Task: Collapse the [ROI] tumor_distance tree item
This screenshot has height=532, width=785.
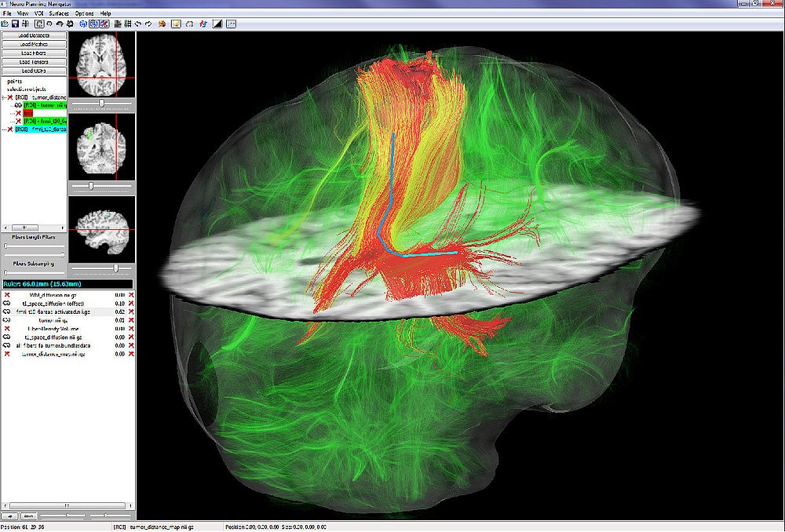Action: tap(2, 97)
